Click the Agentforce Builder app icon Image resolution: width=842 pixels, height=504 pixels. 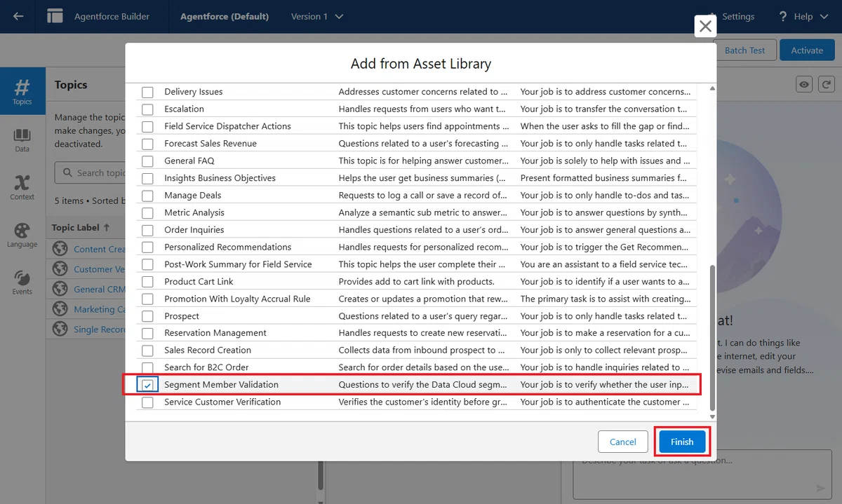click(x=55, y=16)
